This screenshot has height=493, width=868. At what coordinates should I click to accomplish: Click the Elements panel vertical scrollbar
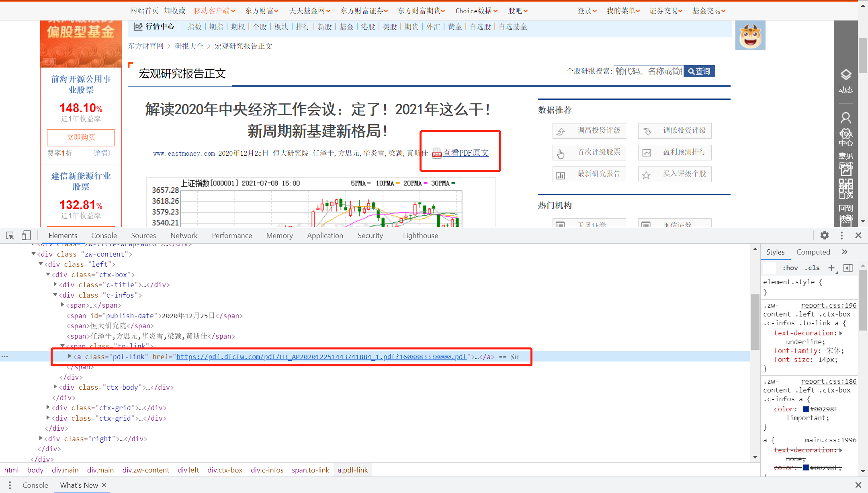coord(755,322)
